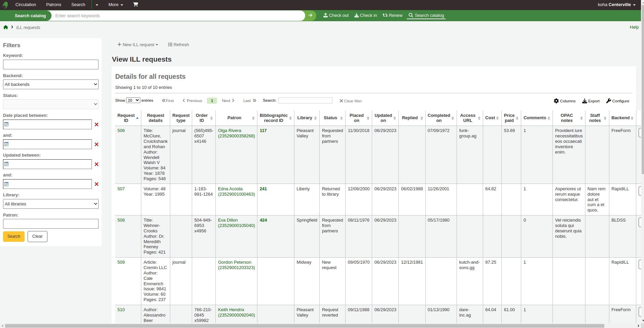The width and height of the screenshot is (644, 328).
Task: Click the Koha leaf logo icon
Action: point(5,5)
